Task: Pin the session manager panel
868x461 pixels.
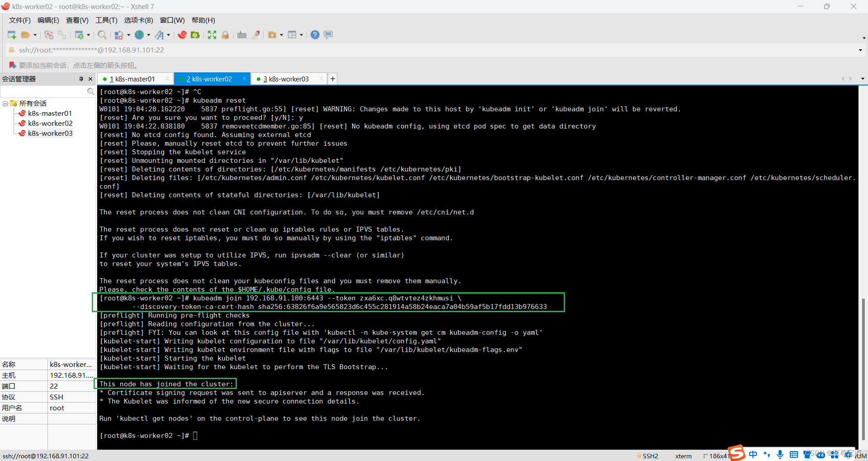Action: coord(81,79)
